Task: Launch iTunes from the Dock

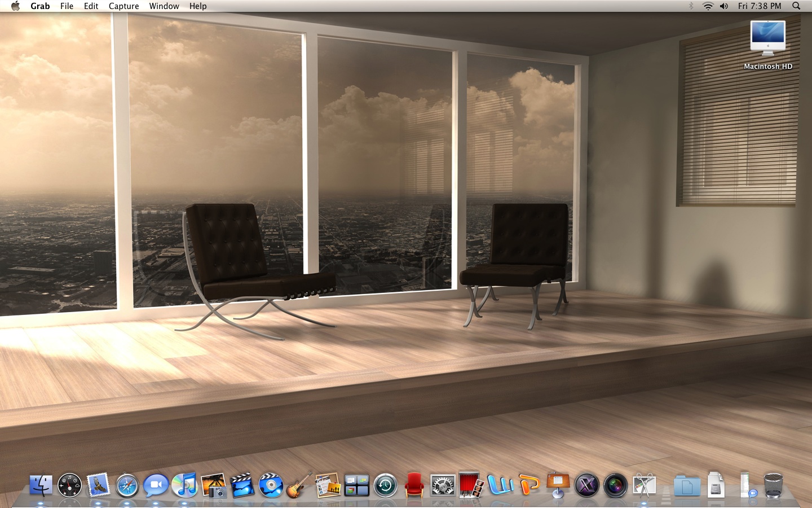Action: (x=184, y=485)
